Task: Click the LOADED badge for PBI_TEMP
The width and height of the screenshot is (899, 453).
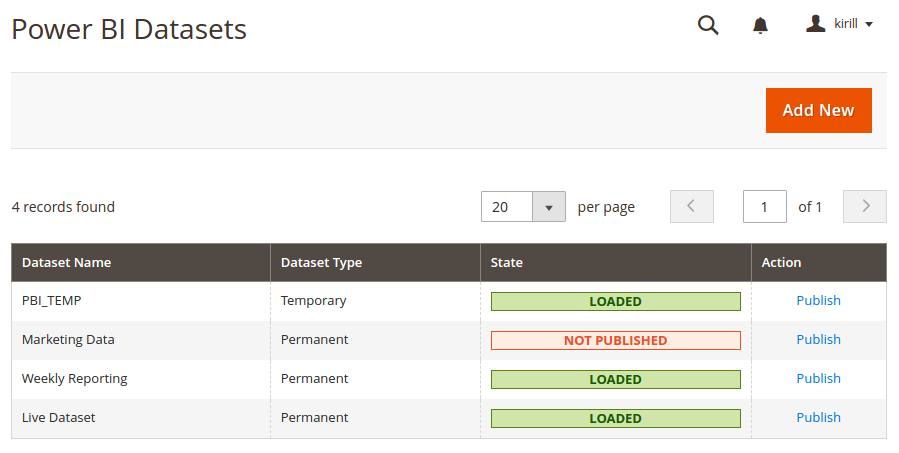Action: click(616, 302)
